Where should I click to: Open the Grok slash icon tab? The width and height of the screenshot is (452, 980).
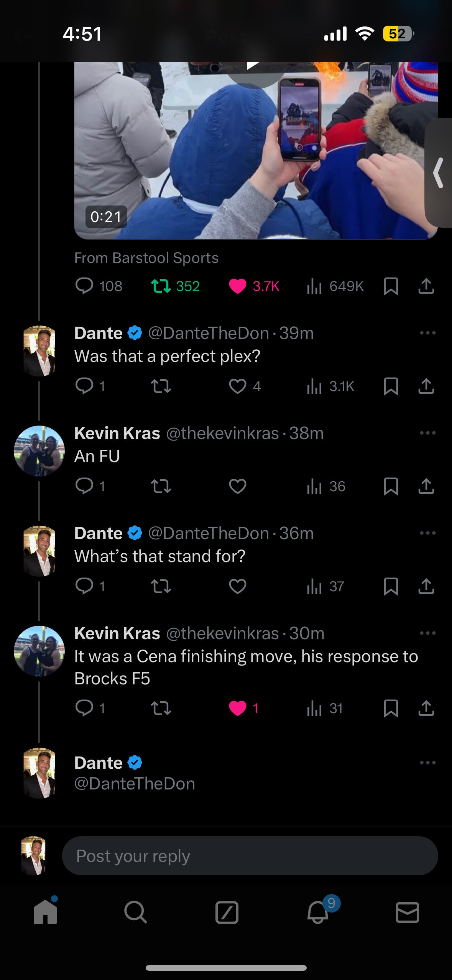227,912
